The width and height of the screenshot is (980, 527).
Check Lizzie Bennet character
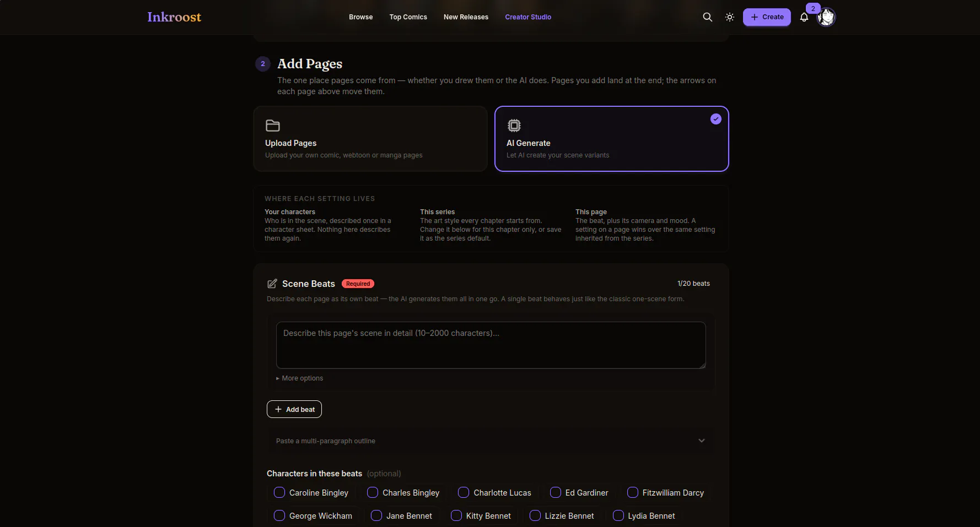[x=535, y=515]
